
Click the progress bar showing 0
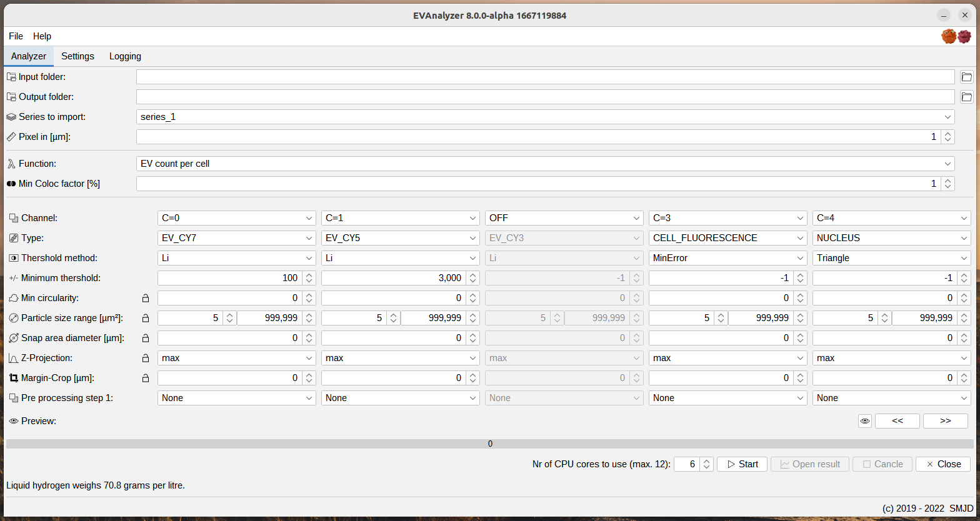[490, 444]
